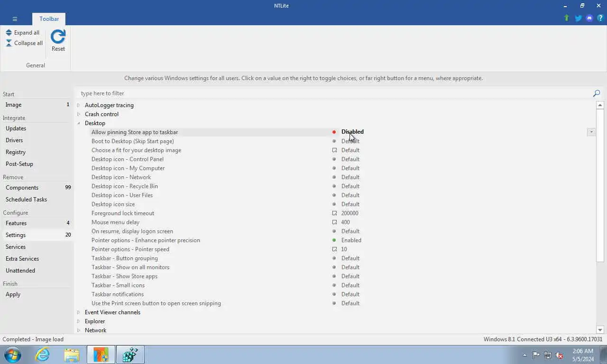Show hidden tray icons arrow
The width and height of the screenshot is (607, 364).
point(524,355)
